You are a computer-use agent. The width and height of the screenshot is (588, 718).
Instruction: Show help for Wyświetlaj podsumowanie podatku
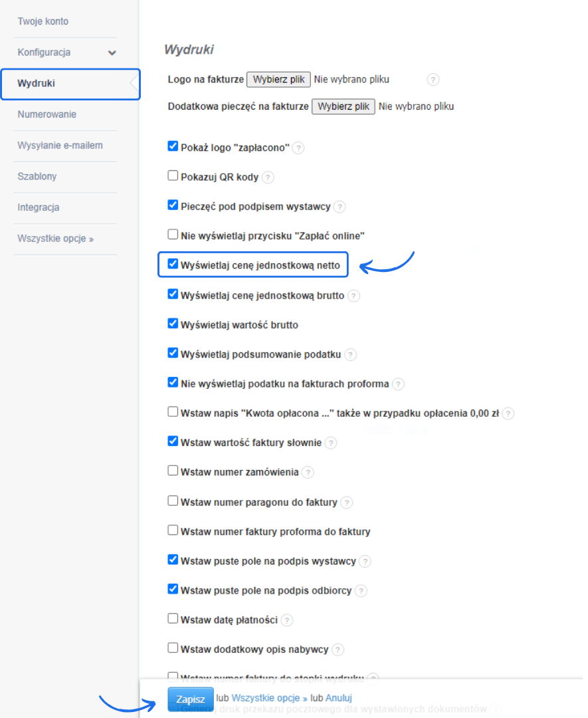coord(350,355)
